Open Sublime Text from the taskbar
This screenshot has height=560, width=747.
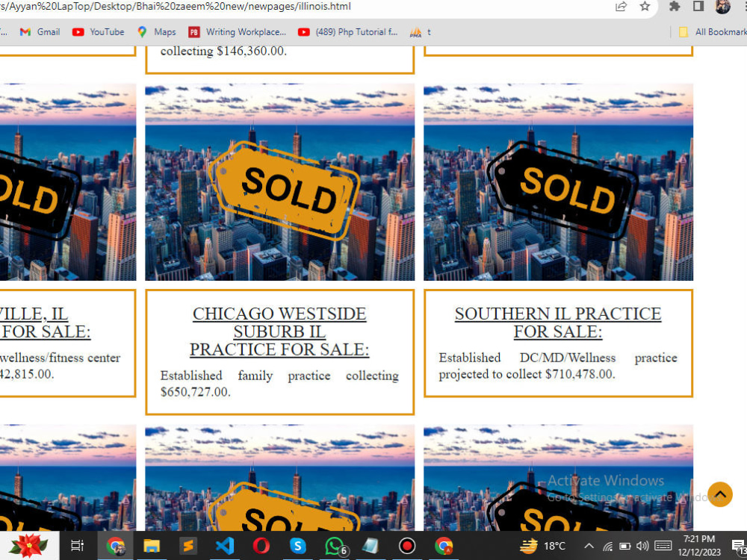[x=187, y=546]
